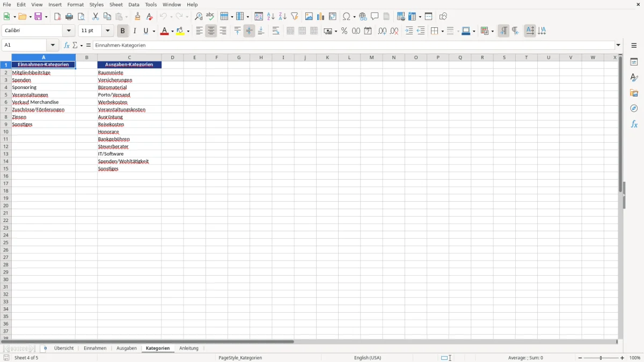Click the Insert Comment icon

point(375,17)
